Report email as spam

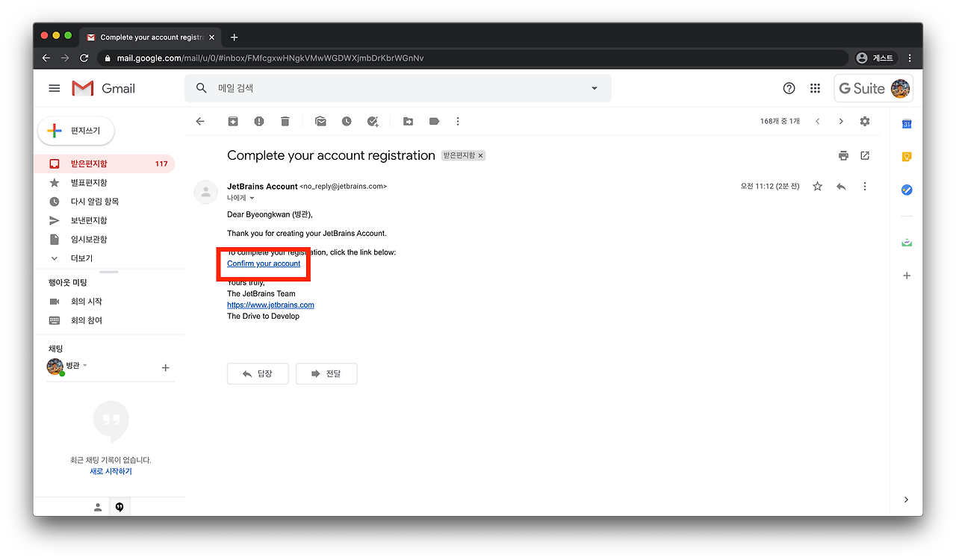pyautogui.click(x=259, y=121)
